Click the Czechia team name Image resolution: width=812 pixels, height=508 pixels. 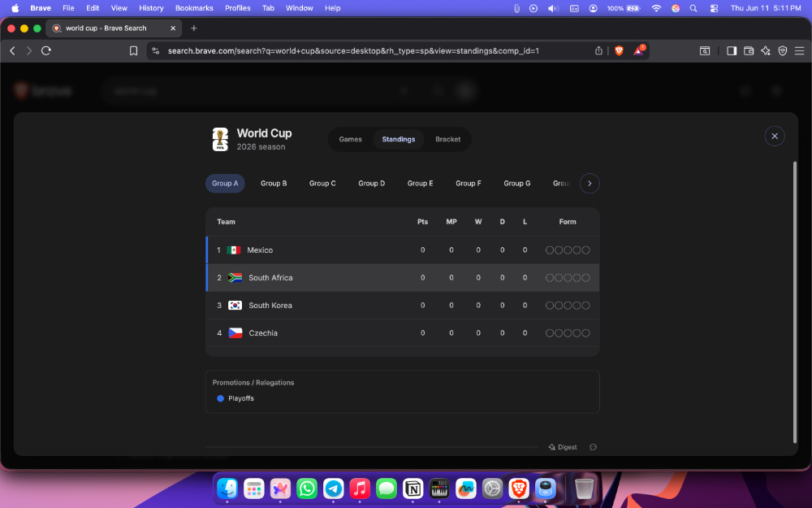263,333
